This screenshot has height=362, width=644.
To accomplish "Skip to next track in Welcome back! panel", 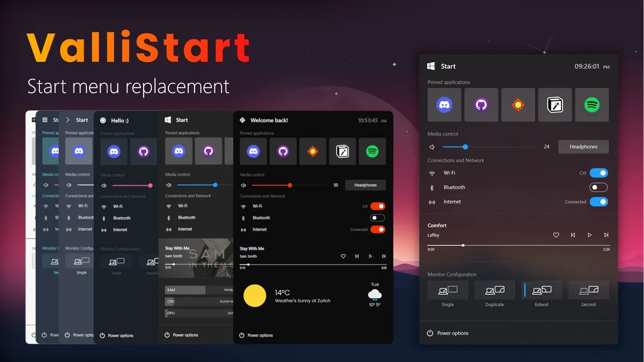I will click(384, 257).
